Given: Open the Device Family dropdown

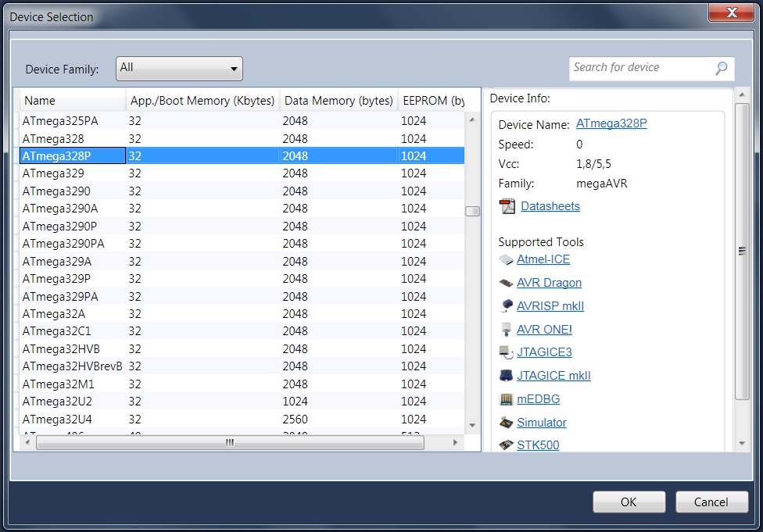Looking at the screenshot, I should click(x=179, y=69).
